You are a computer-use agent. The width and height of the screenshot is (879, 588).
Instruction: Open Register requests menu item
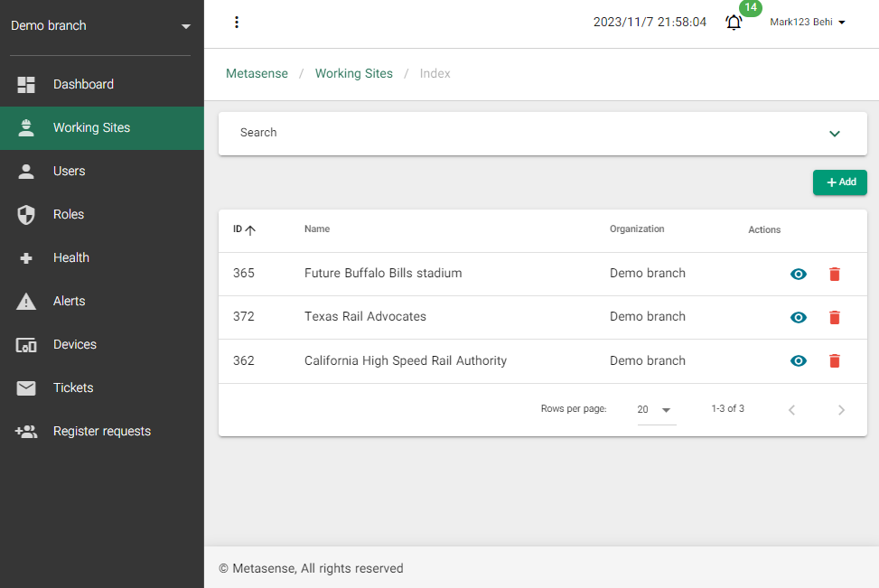click(101, 432)
